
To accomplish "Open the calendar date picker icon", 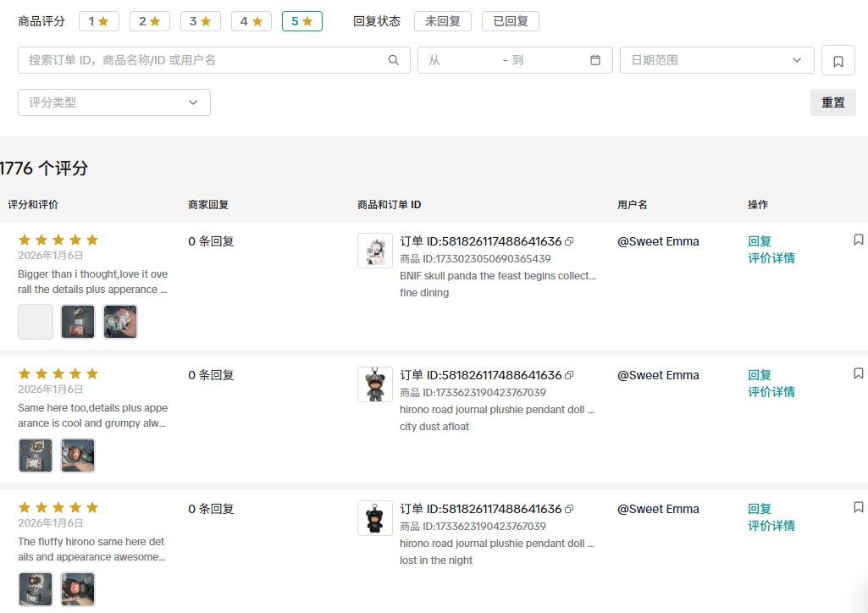I will pos(595,60).
